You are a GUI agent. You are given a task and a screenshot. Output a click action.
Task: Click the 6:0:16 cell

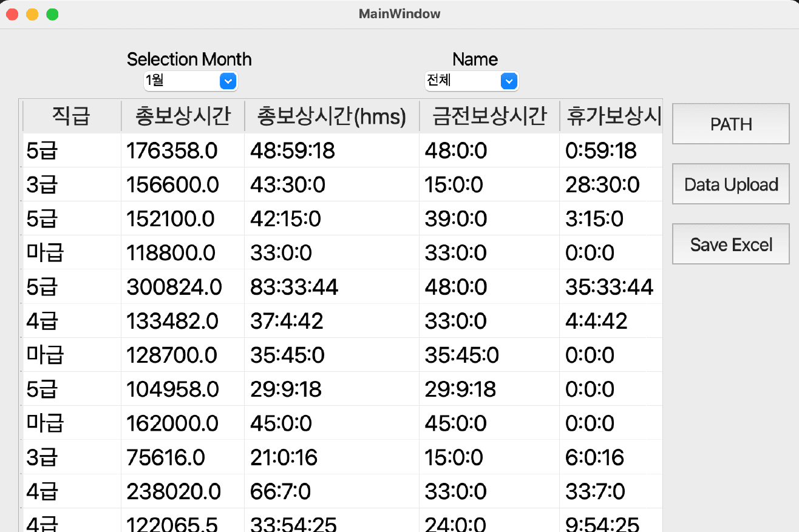[x=611, y=457]
